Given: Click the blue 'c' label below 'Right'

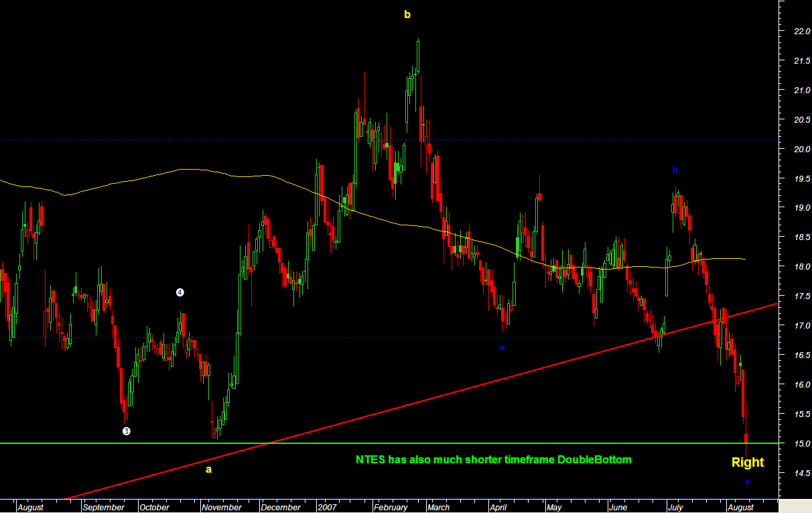Looking at the screenshot, I should pyautogui.click(x=748, y=481).
